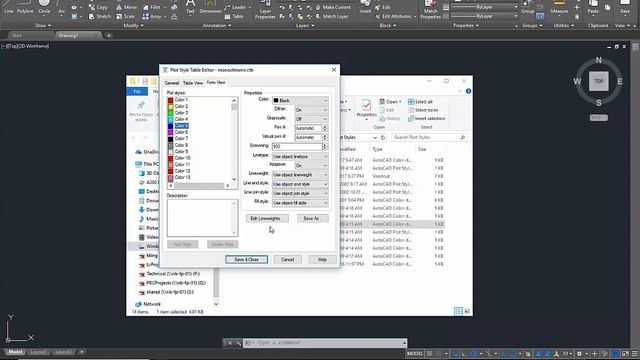This screenshot has height=360, width=640.
Task: Select the Stretch tool in ribbon
Action: (100, 16)
